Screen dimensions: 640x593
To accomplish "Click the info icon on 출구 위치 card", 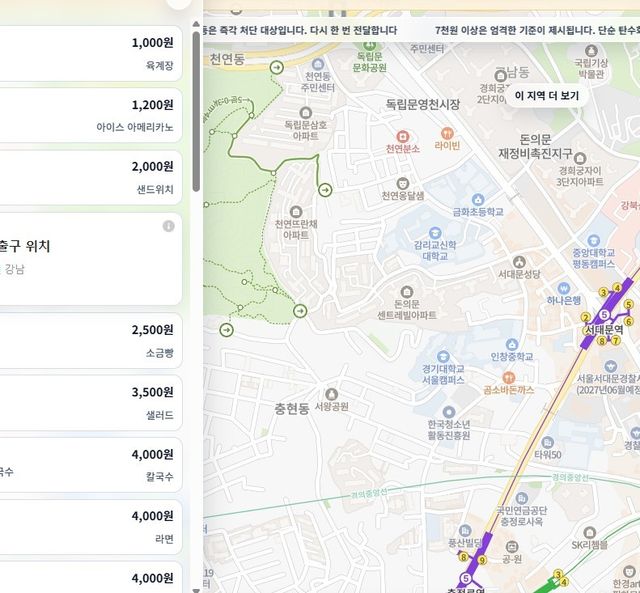I will [x=168, y=227].
